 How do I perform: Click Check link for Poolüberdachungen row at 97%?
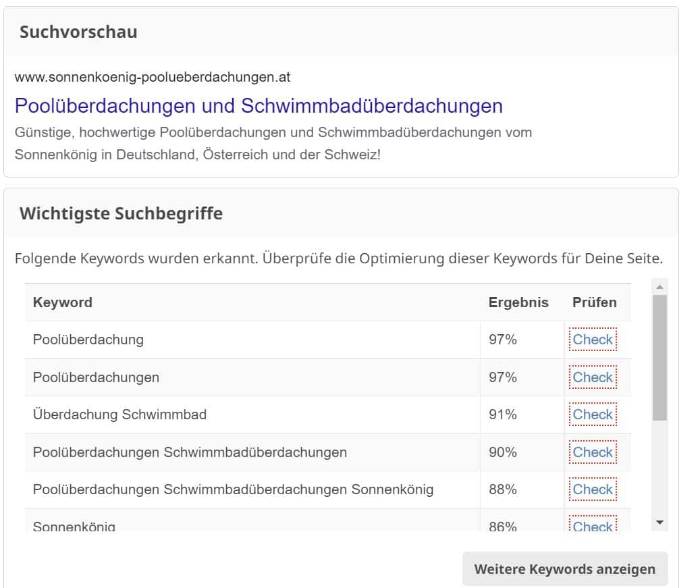click(593, 377)
